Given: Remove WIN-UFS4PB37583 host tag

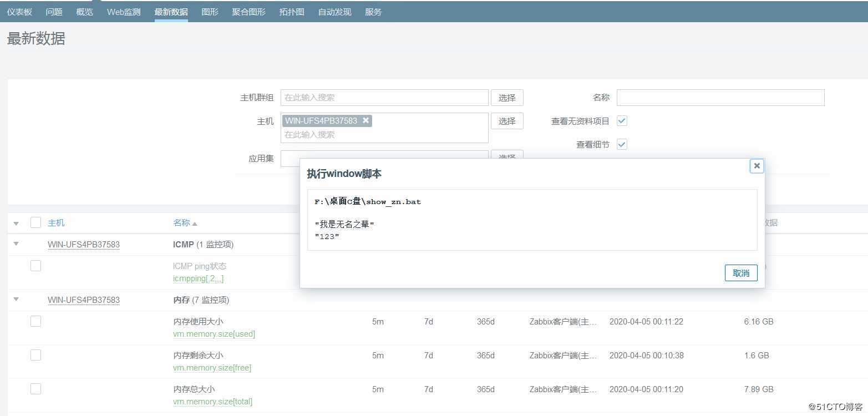Looking at the screenshot, I should [366, 120].
